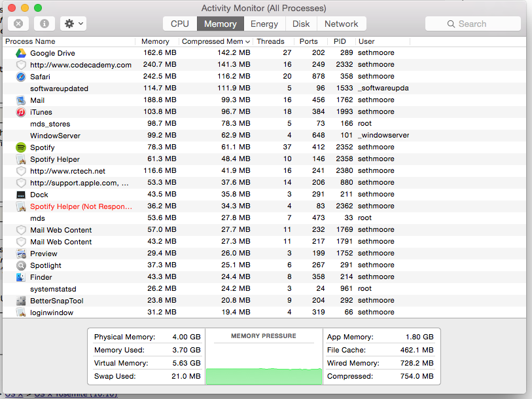This screenshot has width=532, height=399.
Task: Select the softwareupdated process row
Action: pyautogui.click(x=264, y=88)
